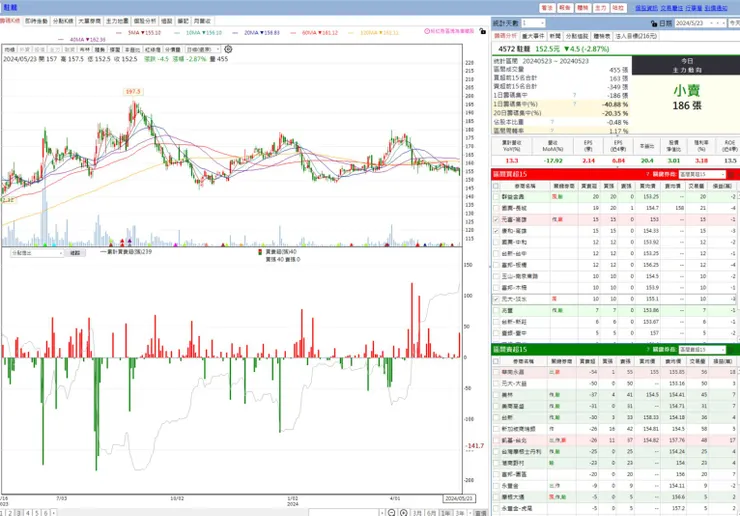Toggle the 均線 chart button

click(x=10, y=50)
